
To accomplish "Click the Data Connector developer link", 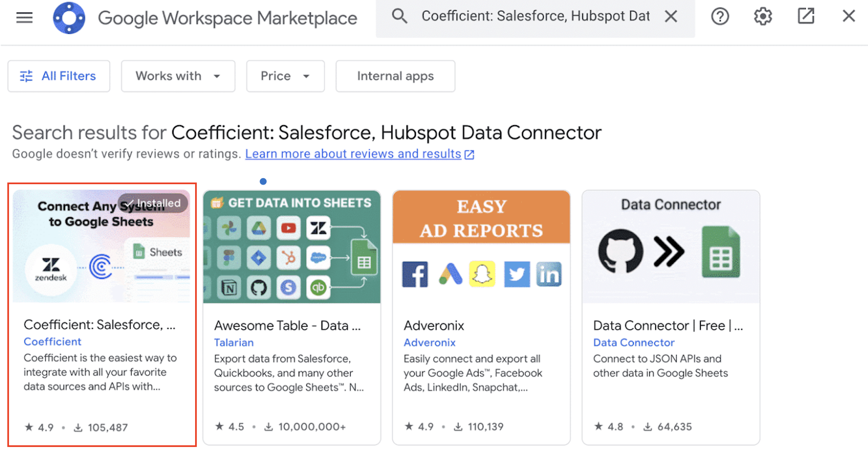I will click(x=634, y=342).
